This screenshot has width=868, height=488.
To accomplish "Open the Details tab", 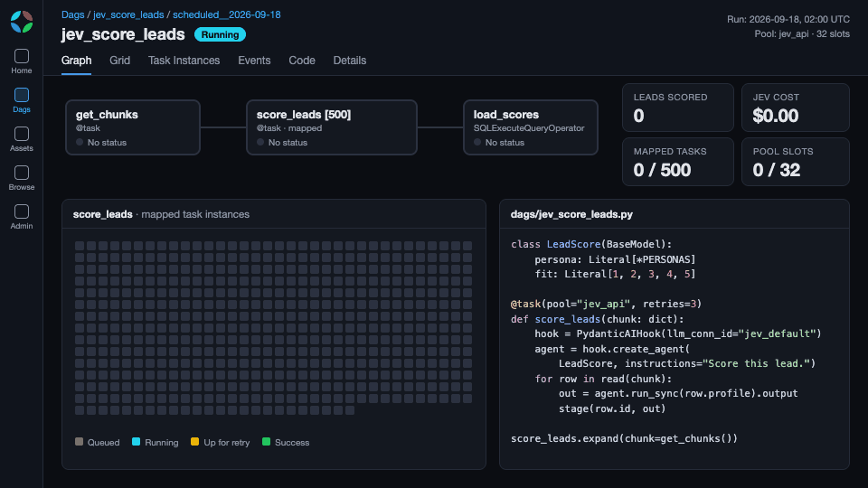I will click(349, 61).
